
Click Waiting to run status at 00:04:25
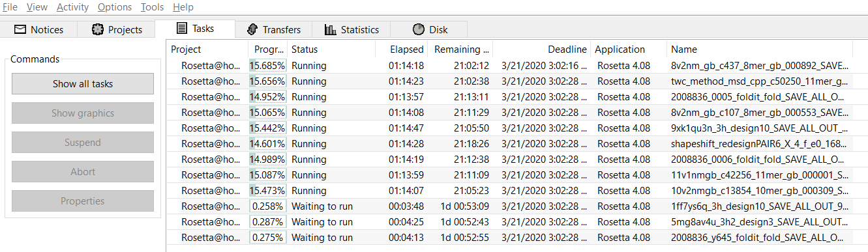coord(322,222)
